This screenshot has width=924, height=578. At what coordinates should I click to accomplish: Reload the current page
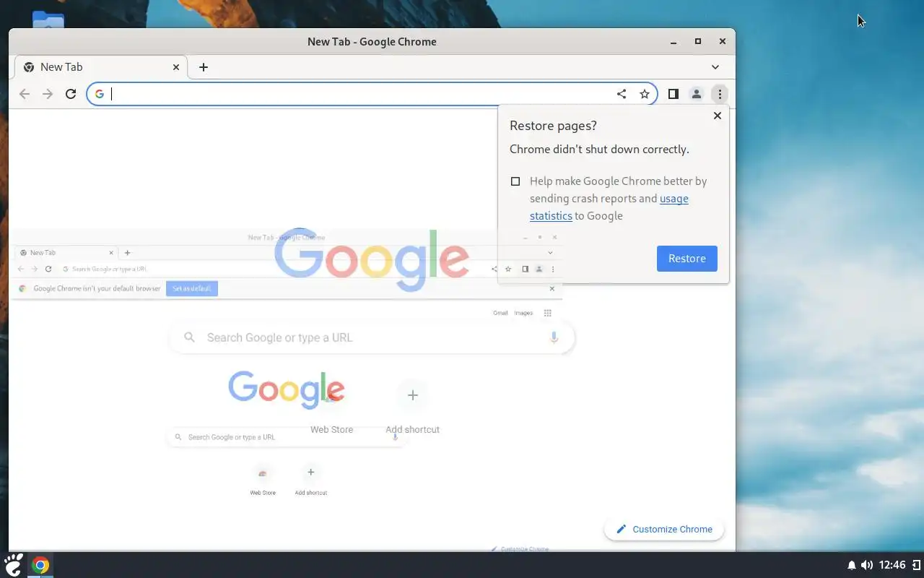71,94
